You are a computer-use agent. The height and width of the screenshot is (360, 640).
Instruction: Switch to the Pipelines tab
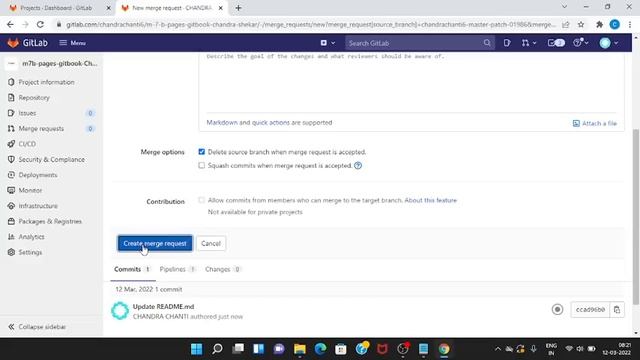178,269
